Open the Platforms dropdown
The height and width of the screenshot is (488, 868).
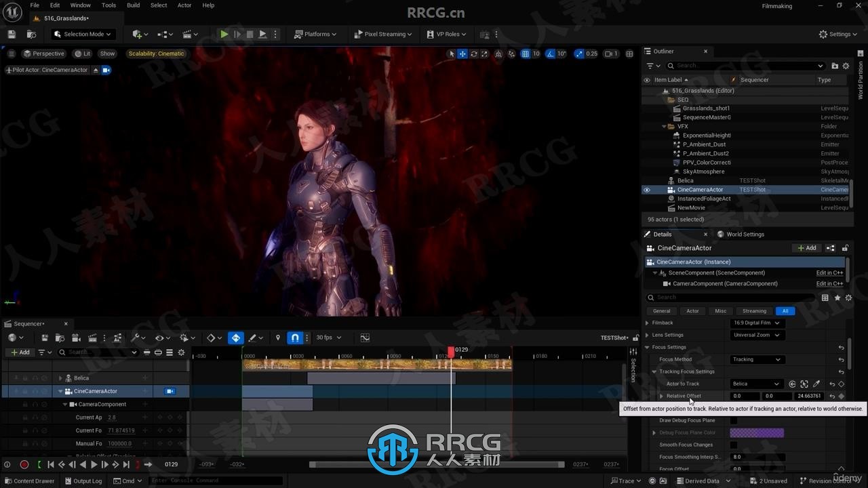(315, 34)
